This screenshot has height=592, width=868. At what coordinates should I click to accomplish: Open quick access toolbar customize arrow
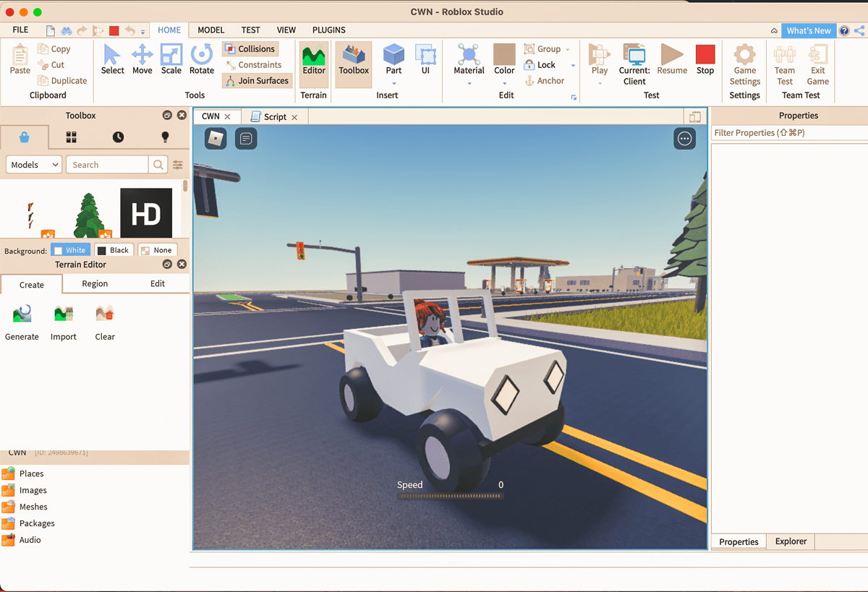point(143,32)
